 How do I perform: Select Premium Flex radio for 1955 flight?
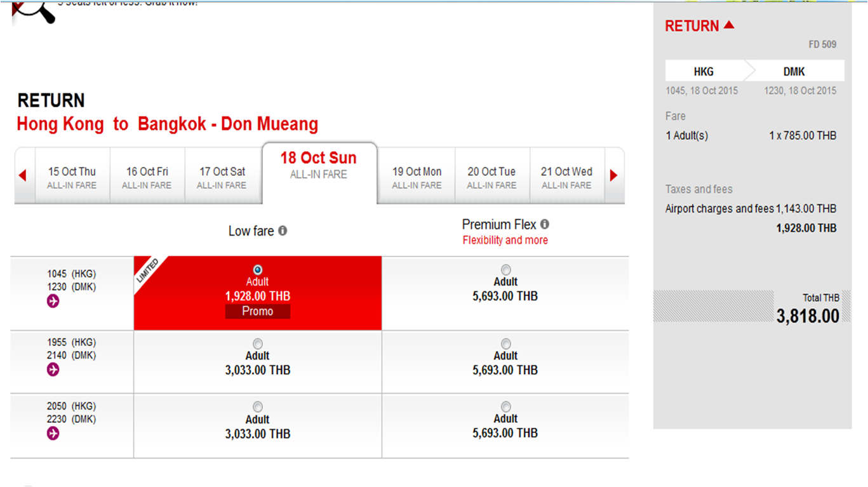point(505,344)
